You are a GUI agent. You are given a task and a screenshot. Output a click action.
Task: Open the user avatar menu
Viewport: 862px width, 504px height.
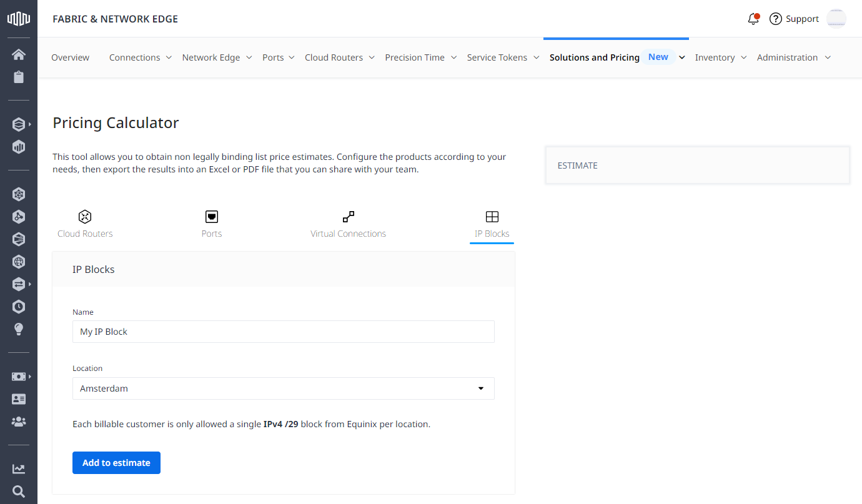click(x=836, y=19)
